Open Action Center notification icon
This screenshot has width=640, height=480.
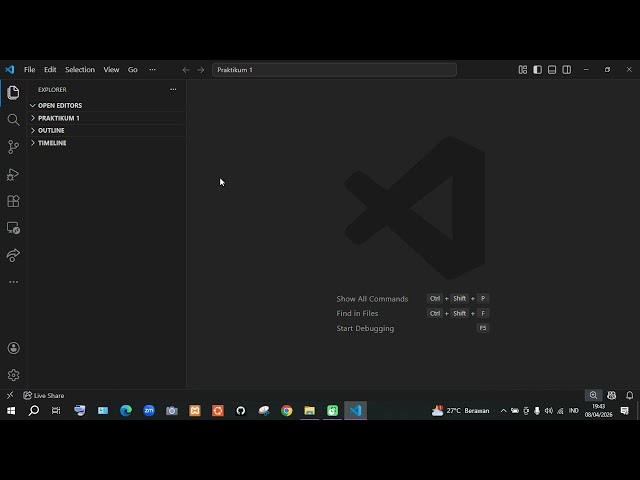(624, 411)
